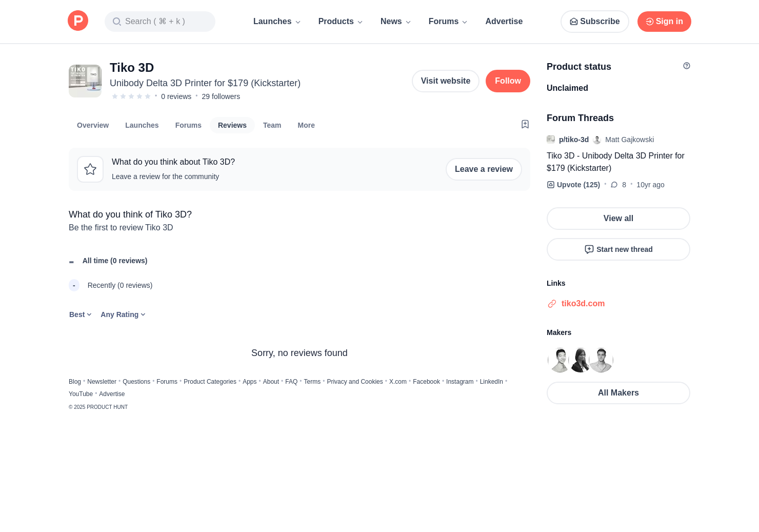Image resolution: width=759 pixels, height=532 pixels.
Task: Switch to the Overview tab
Action: click(93, 125)
